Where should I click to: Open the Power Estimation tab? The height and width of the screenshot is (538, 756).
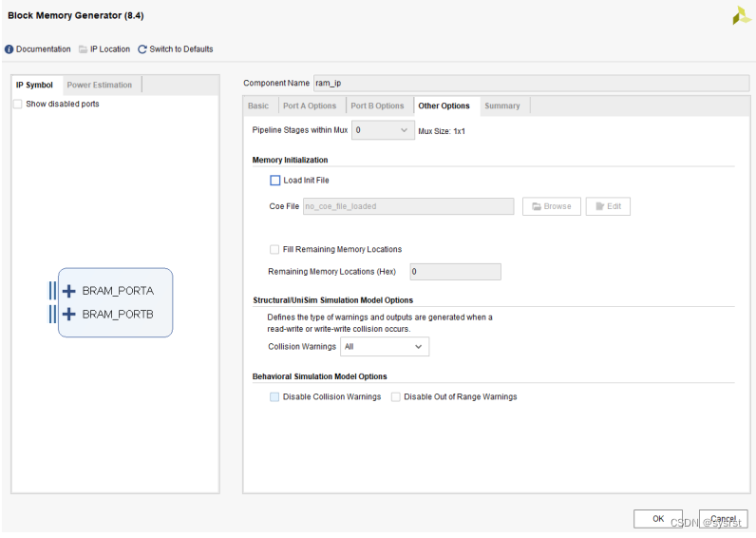(x=100, y=86)
